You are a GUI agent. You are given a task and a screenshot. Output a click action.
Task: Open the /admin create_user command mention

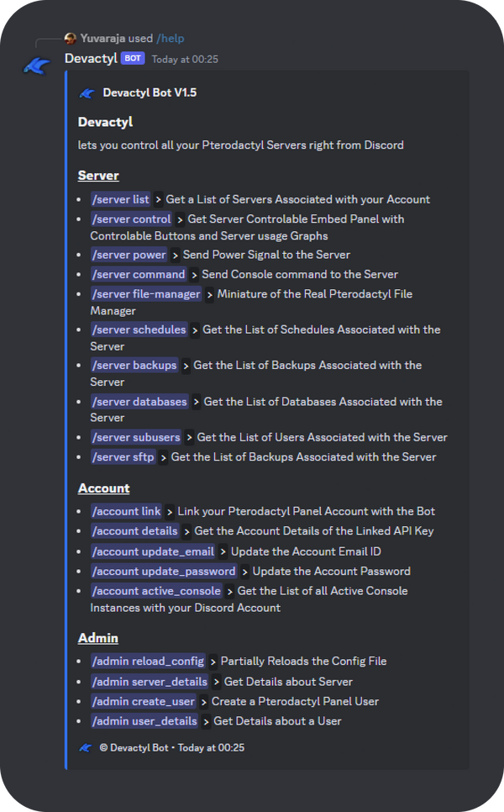pyautogui.click(x=142, y=701)
